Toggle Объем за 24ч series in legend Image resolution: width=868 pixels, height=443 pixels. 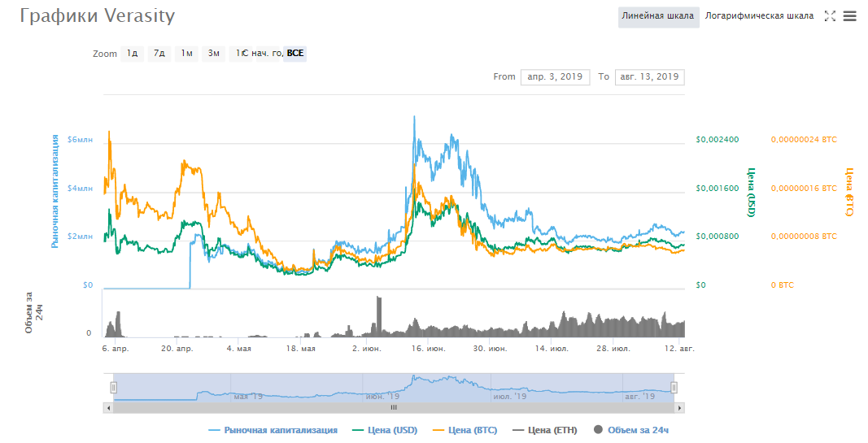pyautogui.click(x=631, y=430)
